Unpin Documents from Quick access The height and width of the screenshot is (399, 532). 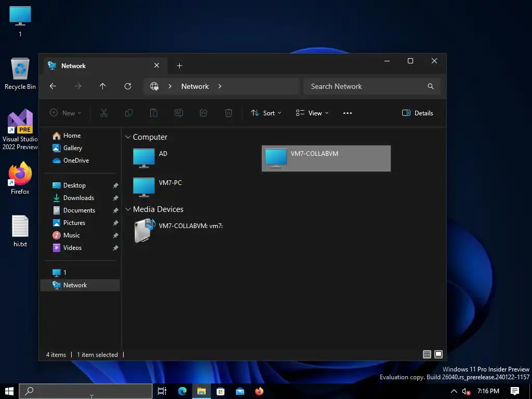click(x=116, y=210)
